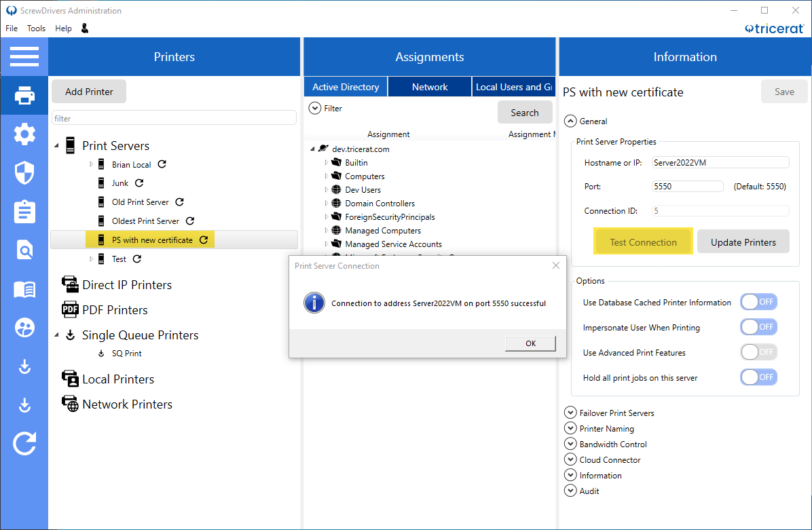Expand the Bandwidth Control section

coord(570,444)
